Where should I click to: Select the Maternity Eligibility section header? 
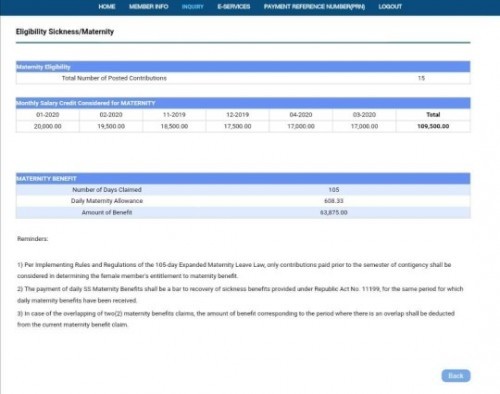point(243,67)
